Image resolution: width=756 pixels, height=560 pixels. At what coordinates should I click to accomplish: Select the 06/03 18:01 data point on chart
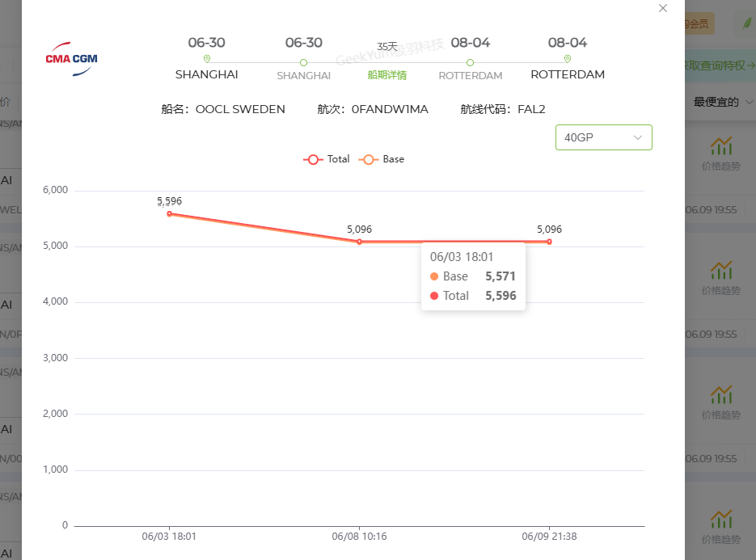pos(169,214)
